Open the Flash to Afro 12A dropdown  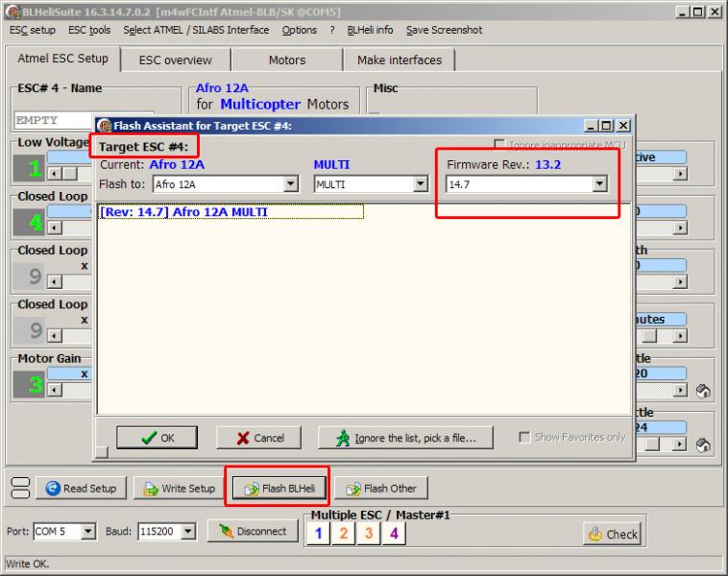pos(291,184)
